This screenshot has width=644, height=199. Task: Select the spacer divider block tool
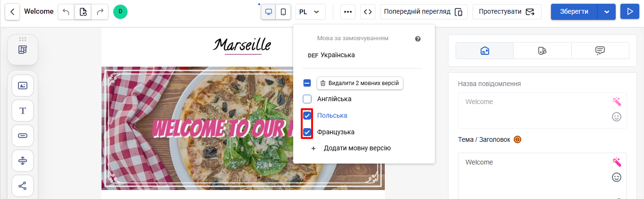[x=23, y=161]
